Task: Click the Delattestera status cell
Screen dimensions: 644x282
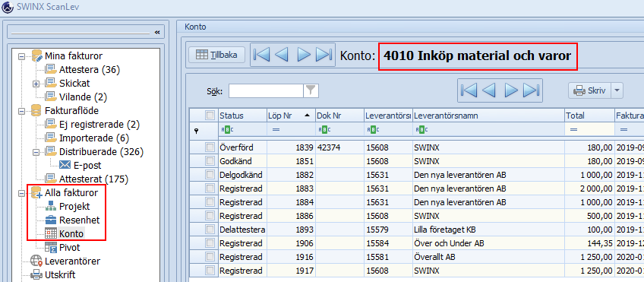Action: point(242,230)
